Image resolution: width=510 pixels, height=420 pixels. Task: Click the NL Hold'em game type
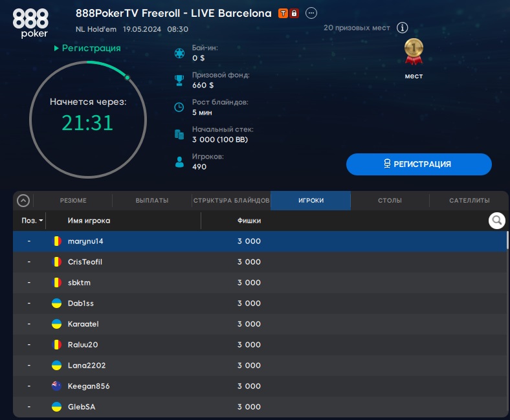[x=96, y=29]
